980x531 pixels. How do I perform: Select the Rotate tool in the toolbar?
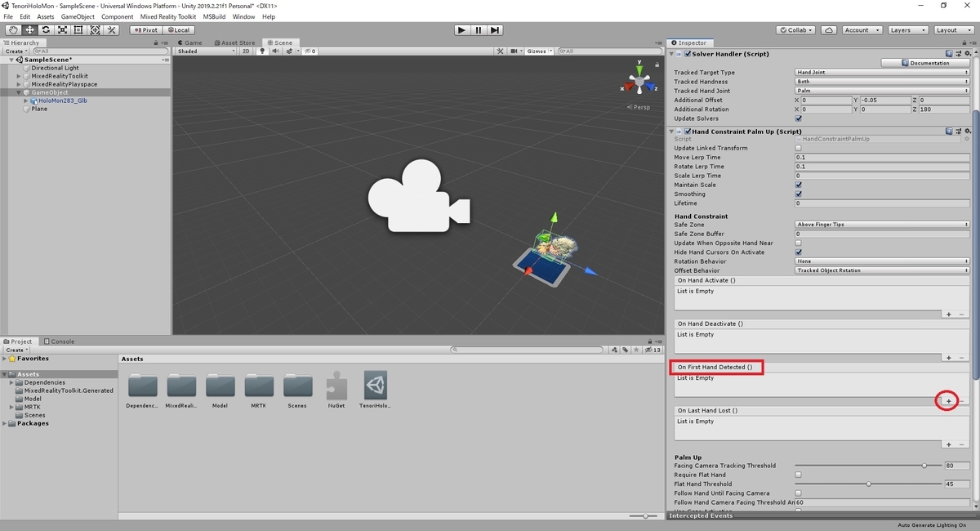click(46, 30)
